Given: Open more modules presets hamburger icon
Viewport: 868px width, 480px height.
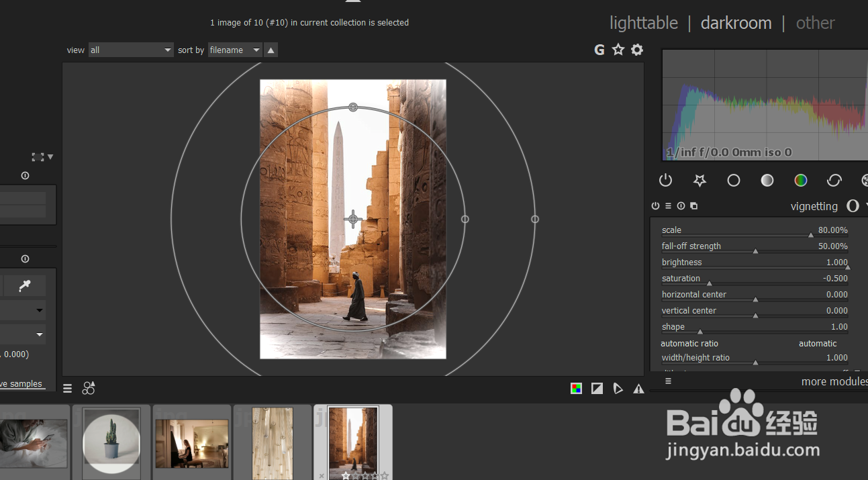Looking at the screenshot, I should [668, 381].
